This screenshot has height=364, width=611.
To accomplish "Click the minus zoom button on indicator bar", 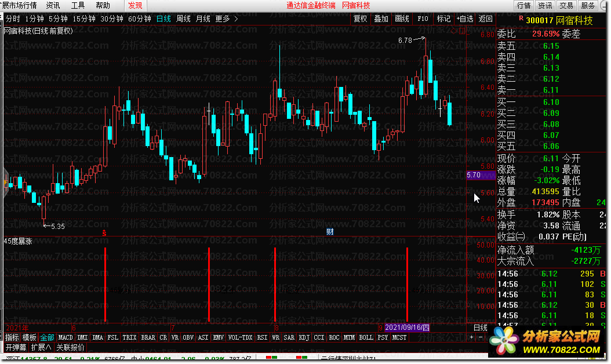I will (x=481, y=337).
